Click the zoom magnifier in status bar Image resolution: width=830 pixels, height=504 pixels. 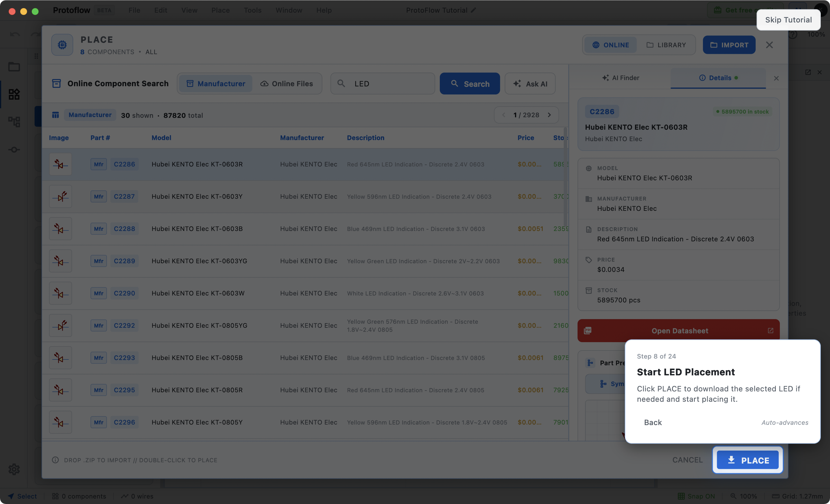coord(733,496)
